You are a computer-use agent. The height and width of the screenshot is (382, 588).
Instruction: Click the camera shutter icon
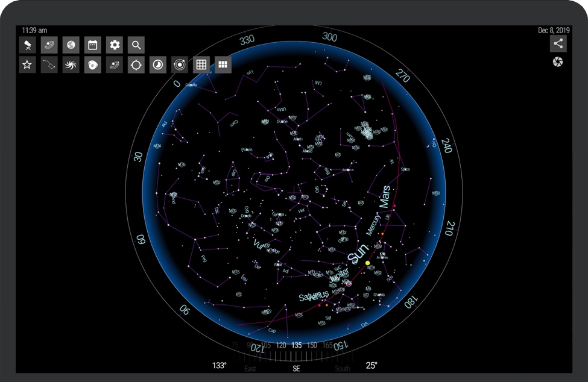pos(558,62)
